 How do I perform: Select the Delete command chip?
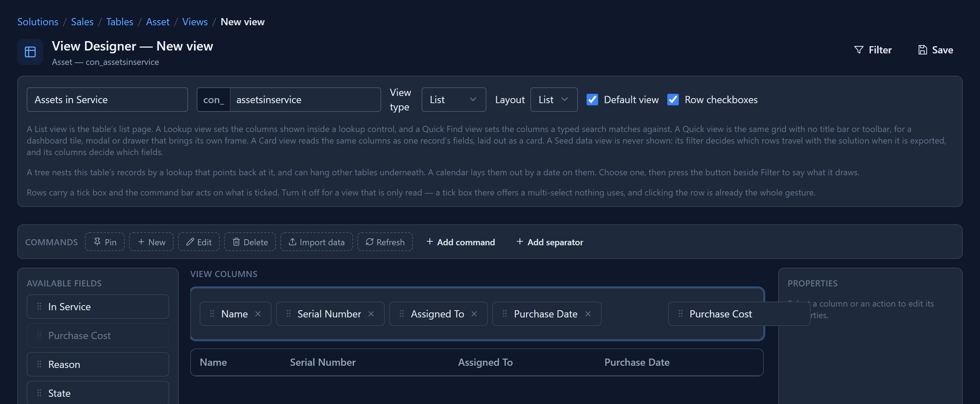tap(250, 242)
